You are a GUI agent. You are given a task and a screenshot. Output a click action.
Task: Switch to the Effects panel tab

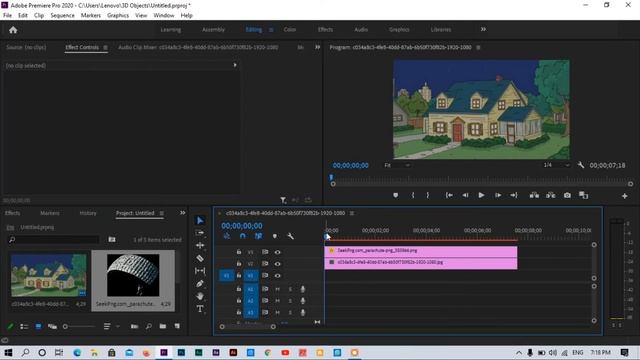pyautogui.click(x=12, y=213)
